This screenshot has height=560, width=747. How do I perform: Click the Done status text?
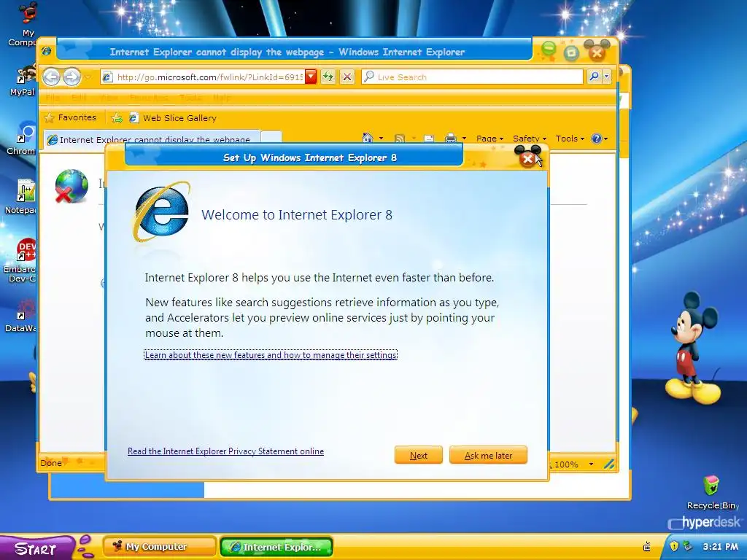pyautogui.click(x=51, y=463)
